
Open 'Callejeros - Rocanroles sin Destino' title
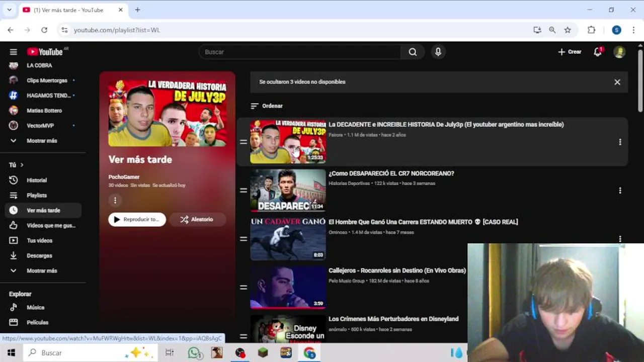pyautogui.click(x=397, y=270)
